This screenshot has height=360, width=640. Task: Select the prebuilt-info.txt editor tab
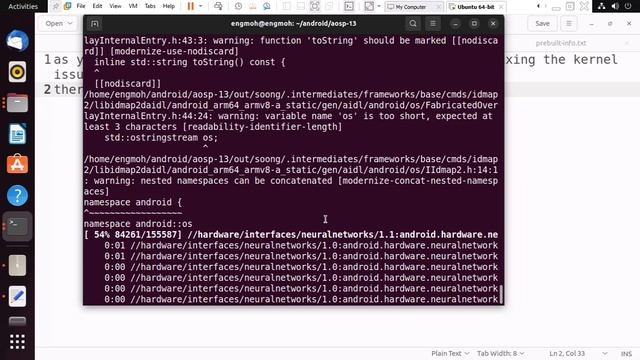(561, 43)
